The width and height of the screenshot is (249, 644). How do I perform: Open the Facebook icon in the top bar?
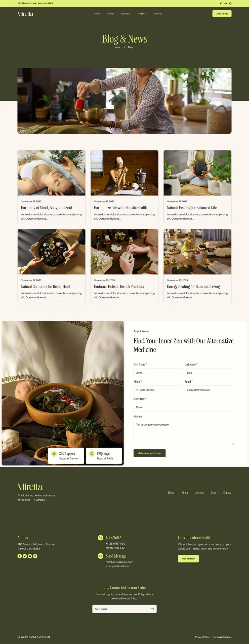click(221, 4)
